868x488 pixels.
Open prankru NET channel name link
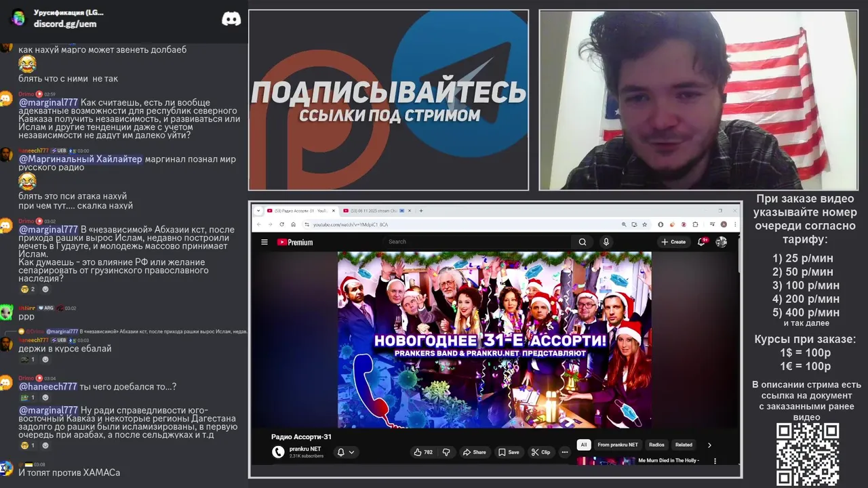[305, 449]
